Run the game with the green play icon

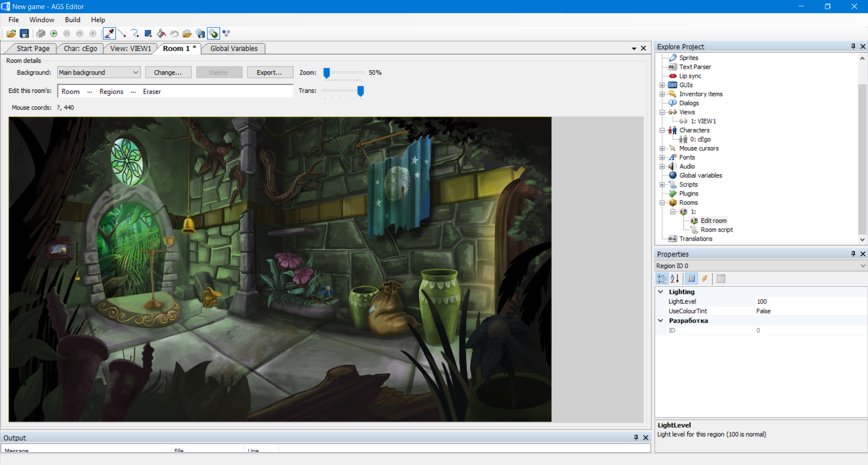tap(54, 33)
